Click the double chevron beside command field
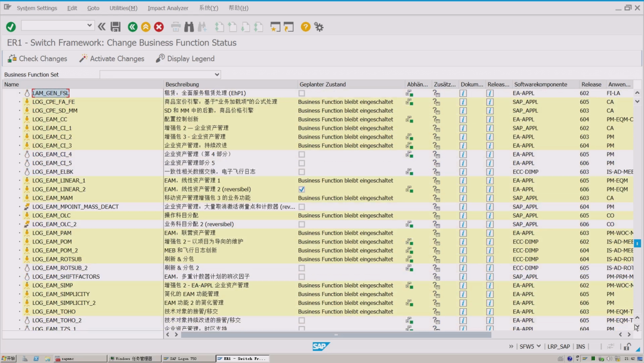Screen dimensions: 644x363 (x=101, y=27)
